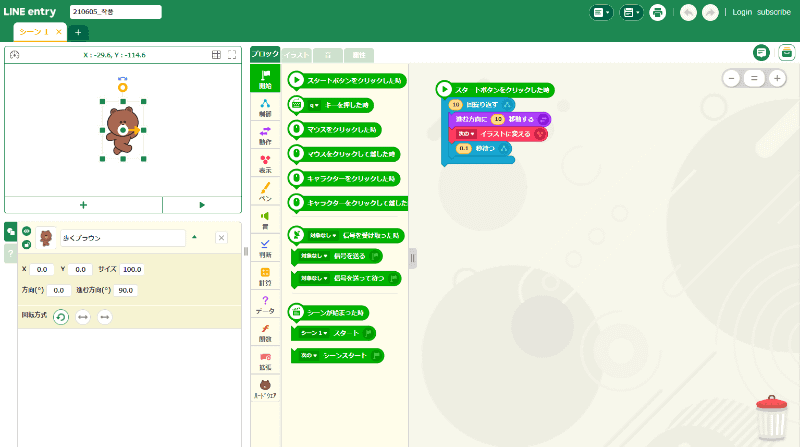Open the new-file dropdown in header
The width and height of the screenshot is (800, 447).
pos(601,12)
